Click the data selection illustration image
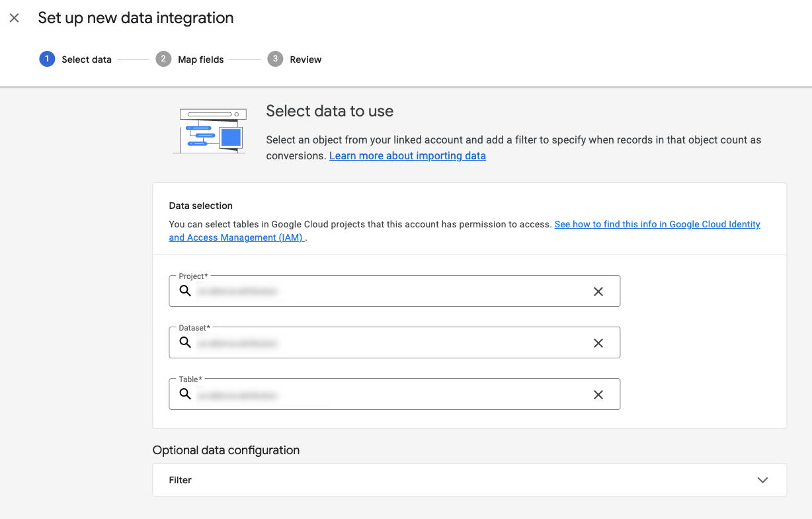This screenshot has height=519, width=812. (x=210, y=131)
